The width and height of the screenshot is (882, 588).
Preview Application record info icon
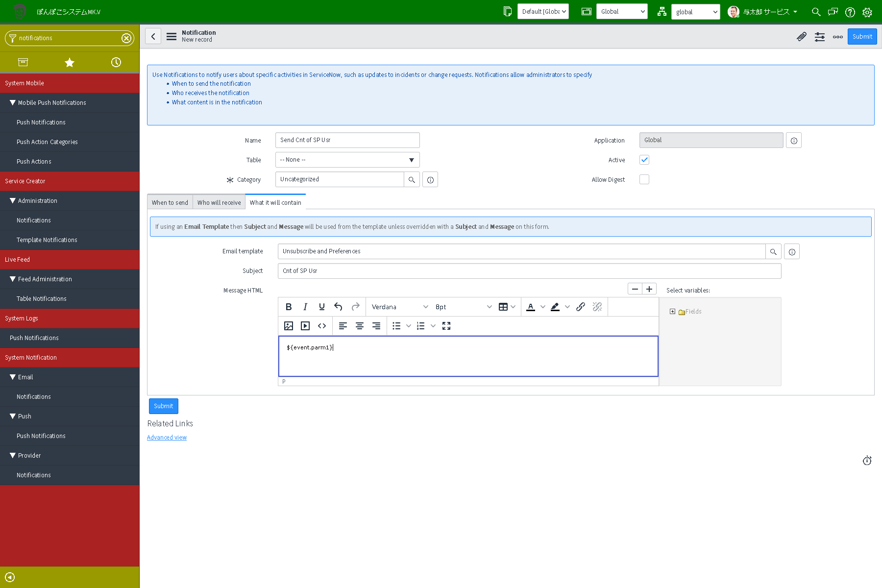[x=794, y=141]
